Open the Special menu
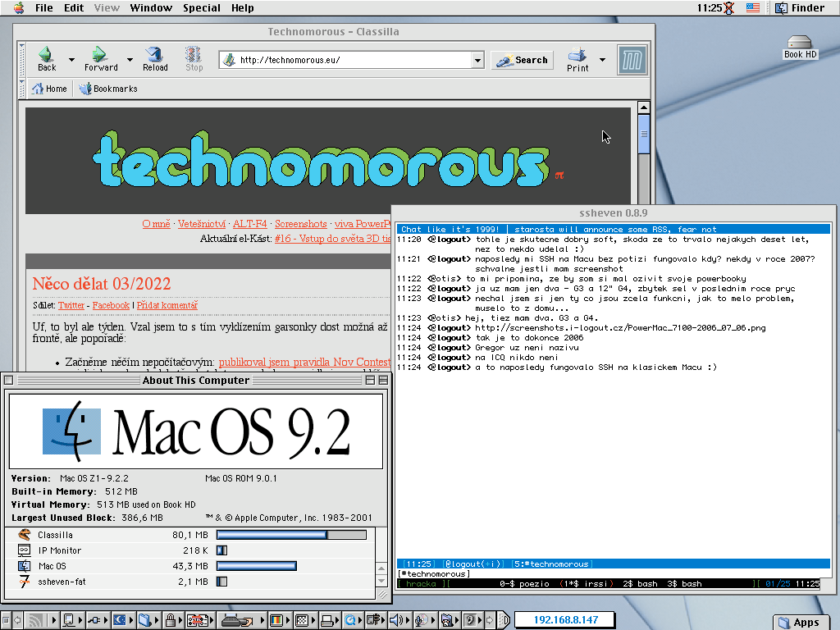Image resolution: width=840 pixels, height=630 pixels. coord(201,8)
